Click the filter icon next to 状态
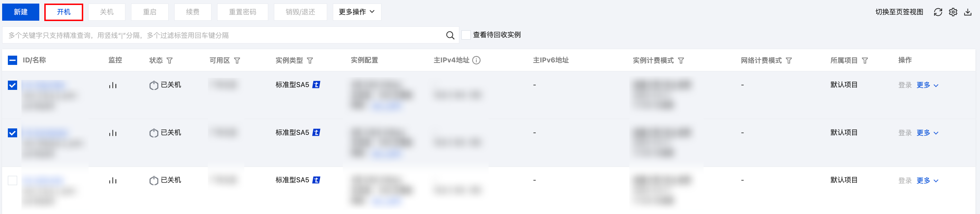Image resolution: width=980 pixels, height=214 pixels. [170, 60]
